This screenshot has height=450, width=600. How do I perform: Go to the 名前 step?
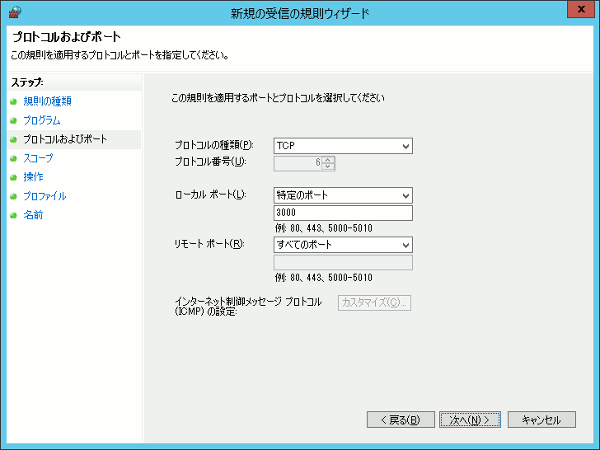[x=33, y=215]
